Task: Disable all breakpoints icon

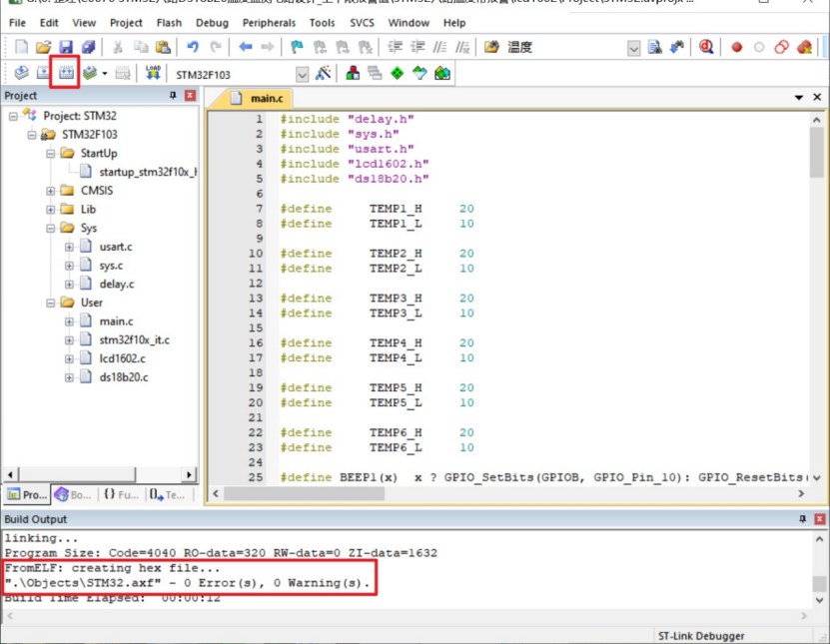Action: tap(781, 47)
